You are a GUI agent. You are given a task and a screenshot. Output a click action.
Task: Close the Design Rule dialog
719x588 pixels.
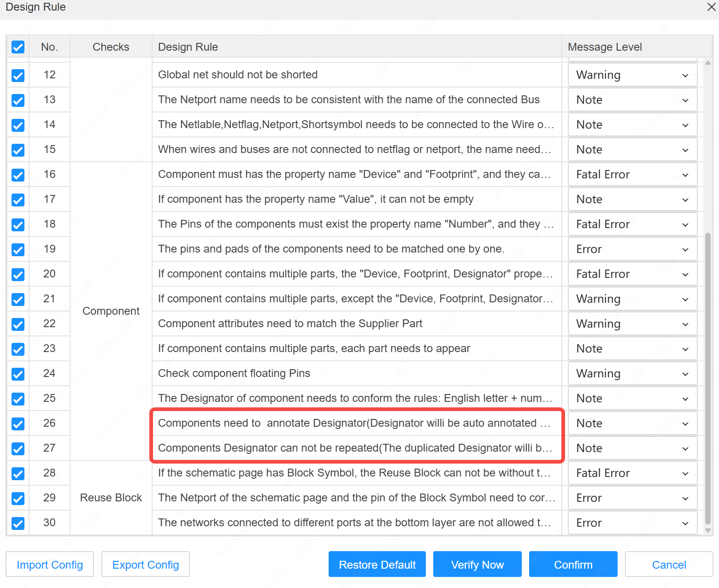tap(711, 7)
